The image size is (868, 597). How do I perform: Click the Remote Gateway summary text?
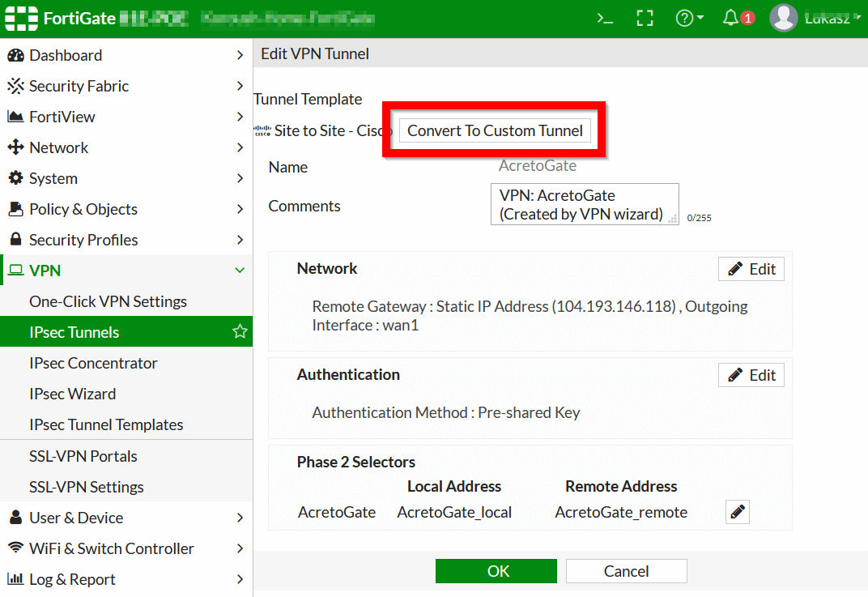point(530,316)
